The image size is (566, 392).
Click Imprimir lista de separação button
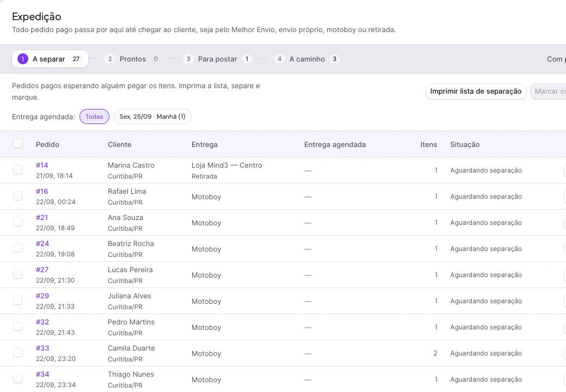[476, 91]
